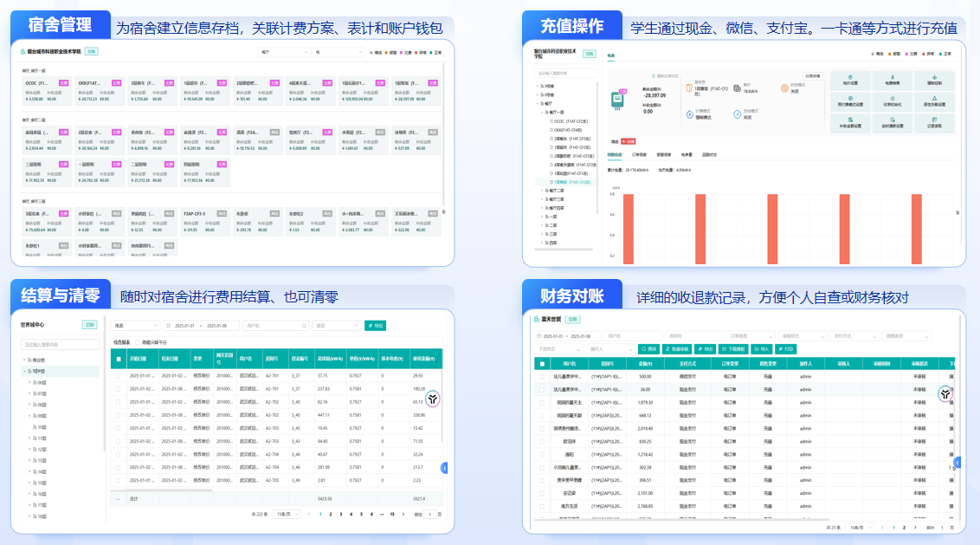Click the blue side-collapse arrow in settlement panel
980x545 pixels.
(444, 468)
